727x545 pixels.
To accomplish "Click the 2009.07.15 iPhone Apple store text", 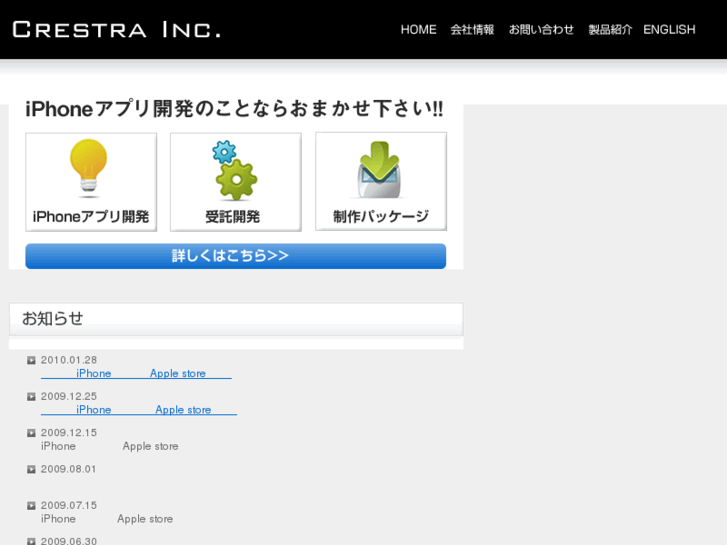I will (x=107, y=519).
